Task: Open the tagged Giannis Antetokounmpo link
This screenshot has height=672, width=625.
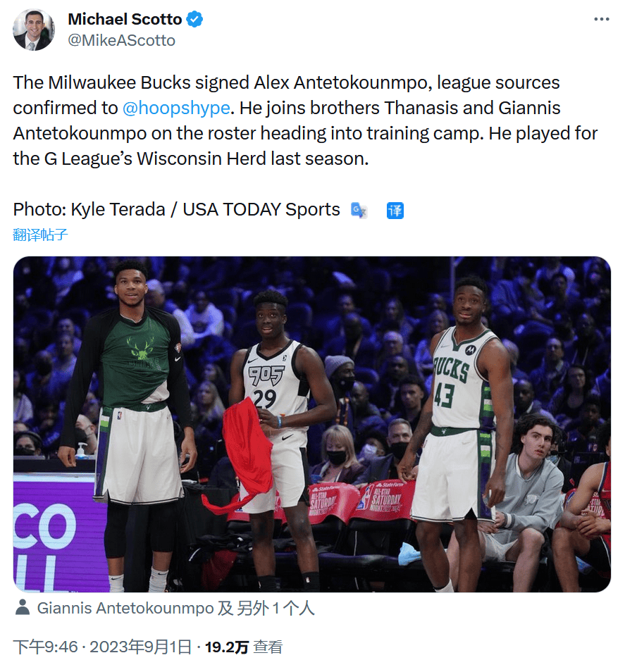Action: pyautogui.click(x=125, y=608)
